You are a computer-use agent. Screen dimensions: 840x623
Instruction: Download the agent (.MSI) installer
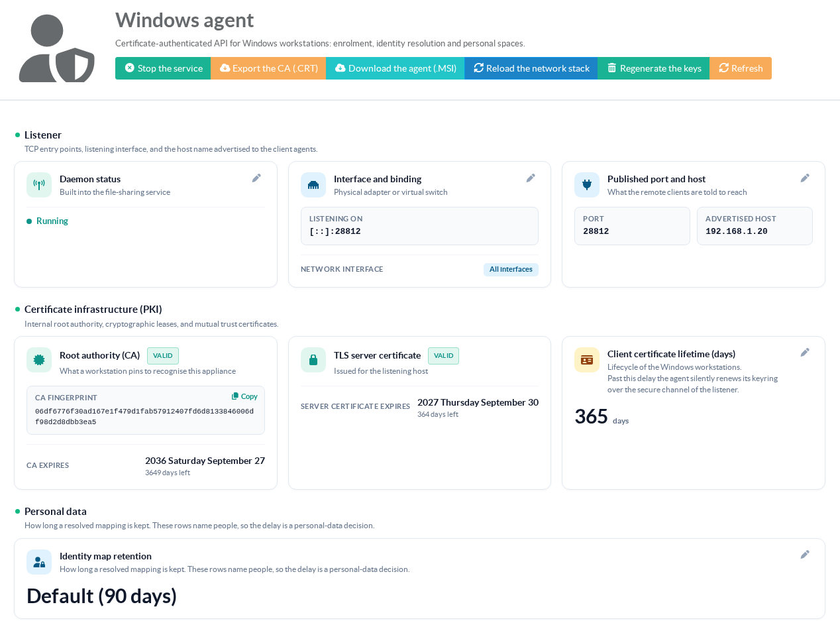pyautogui.click(x=395, y=68)
